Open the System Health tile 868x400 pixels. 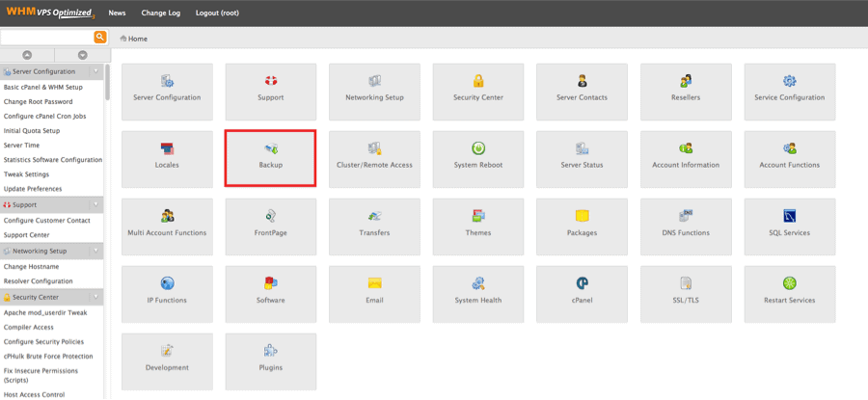pyautogui.click(x=478, y=294)
